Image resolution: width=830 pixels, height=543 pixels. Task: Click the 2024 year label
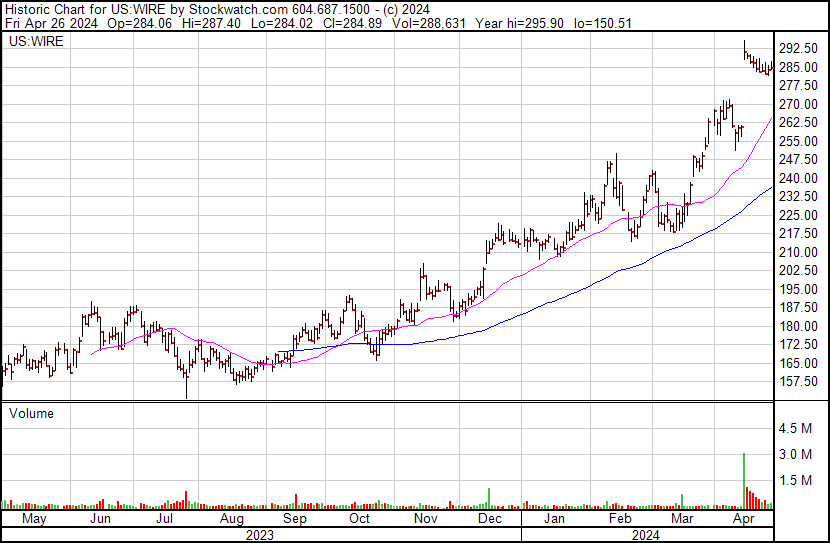tap(646, 535)
